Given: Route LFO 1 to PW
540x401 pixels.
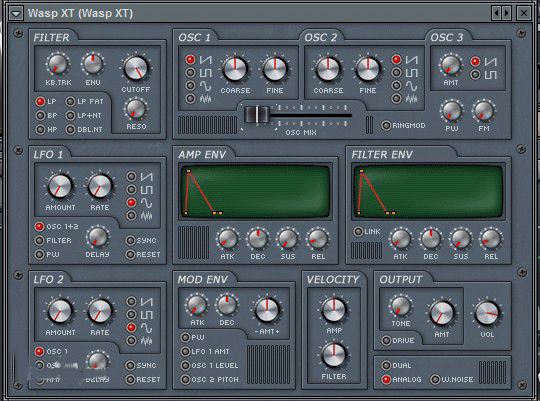Looking at the screenshot, I should click(40, 255).
